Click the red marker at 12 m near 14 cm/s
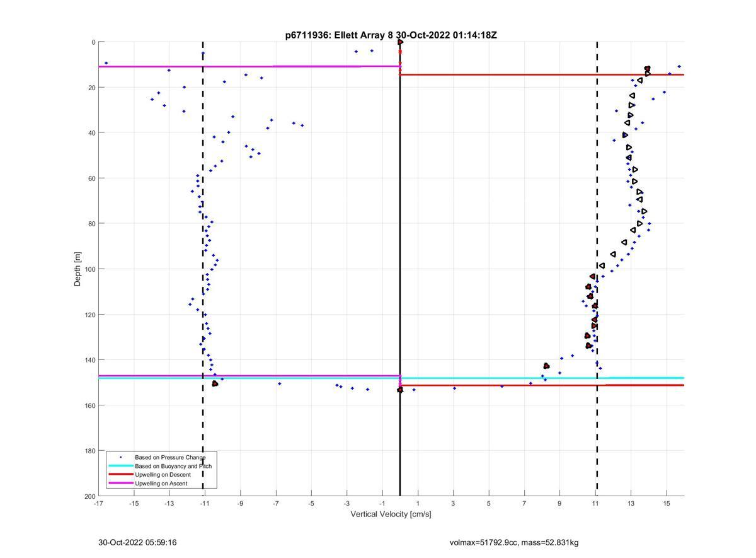Viewport: 756px width, 558px height. (x=647, y=69)
